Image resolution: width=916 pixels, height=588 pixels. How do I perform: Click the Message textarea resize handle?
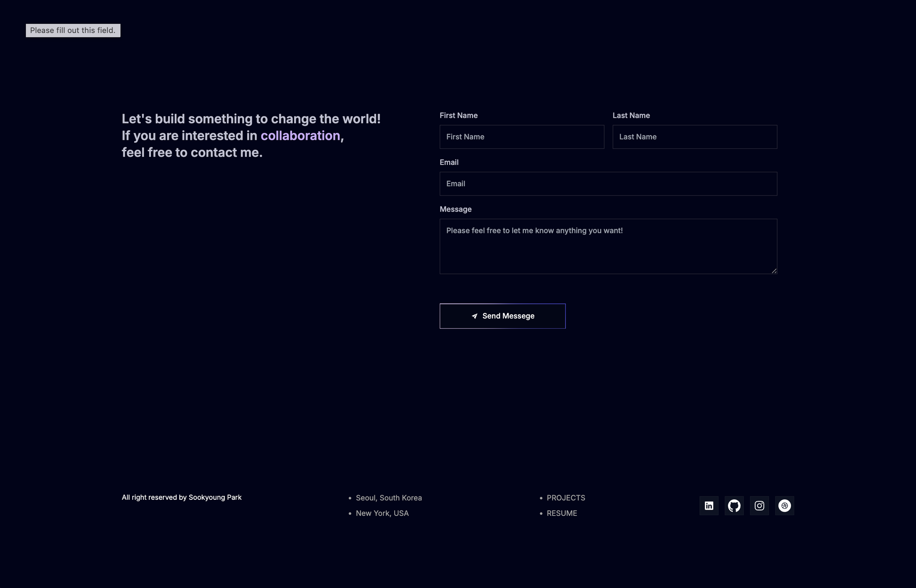click(x=774, y=271)
